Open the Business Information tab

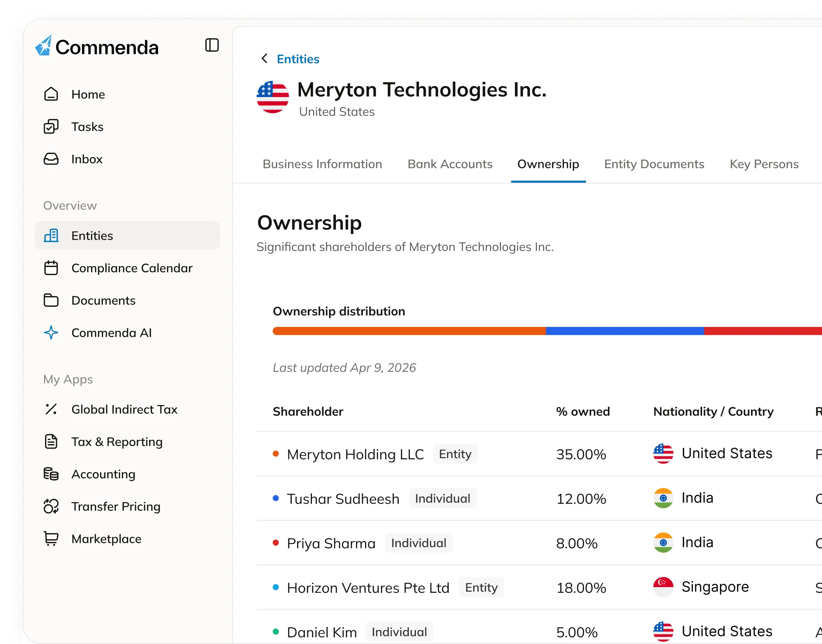322,164
